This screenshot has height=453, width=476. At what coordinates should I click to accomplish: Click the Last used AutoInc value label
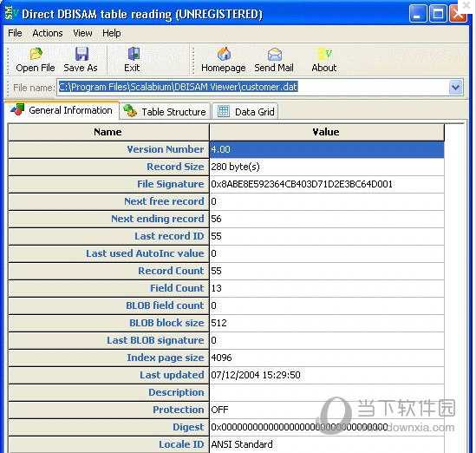(108, 253)
